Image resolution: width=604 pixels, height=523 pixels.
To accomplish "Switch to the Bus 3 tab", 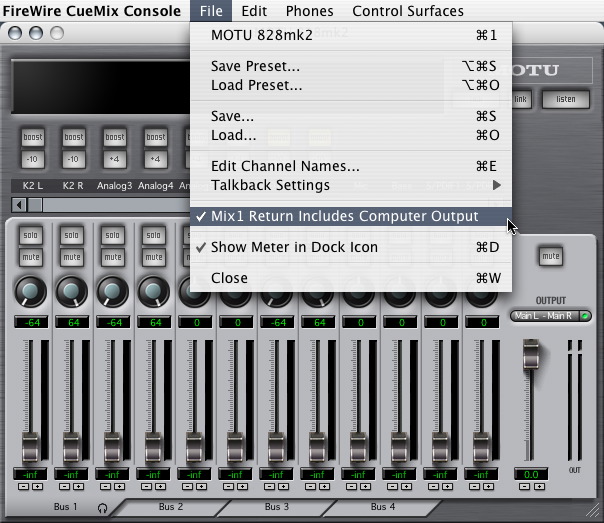I will 277,507.
